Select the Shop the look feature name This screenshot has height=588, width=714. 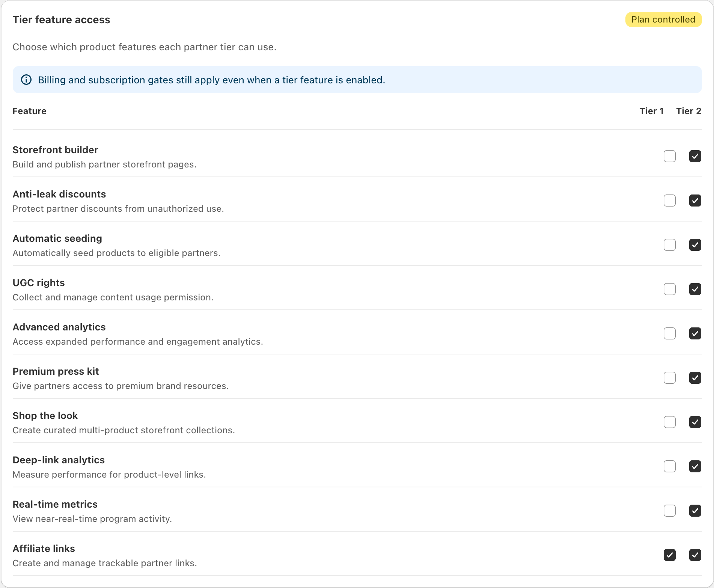point(45,416)
